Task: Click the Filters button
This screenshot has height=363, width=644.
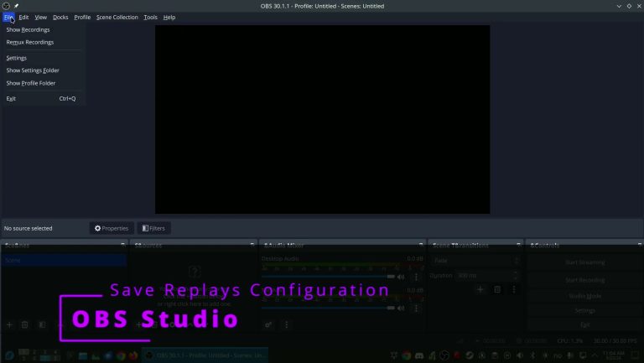Action: point(153,228)
